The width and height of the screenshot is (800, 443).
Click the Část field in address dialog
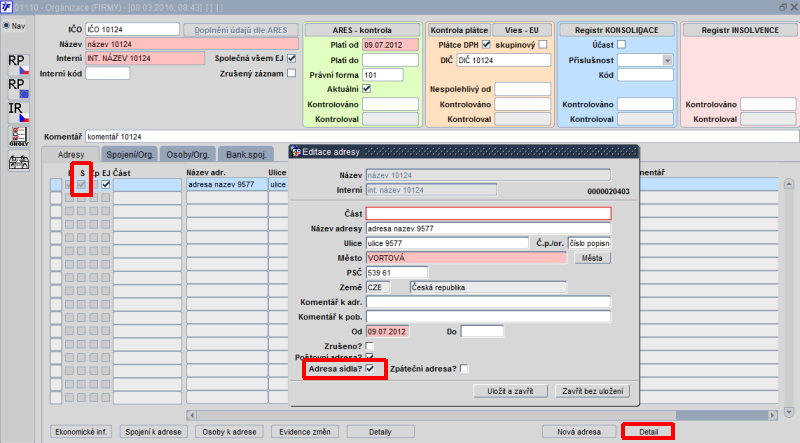click(488, 213)
